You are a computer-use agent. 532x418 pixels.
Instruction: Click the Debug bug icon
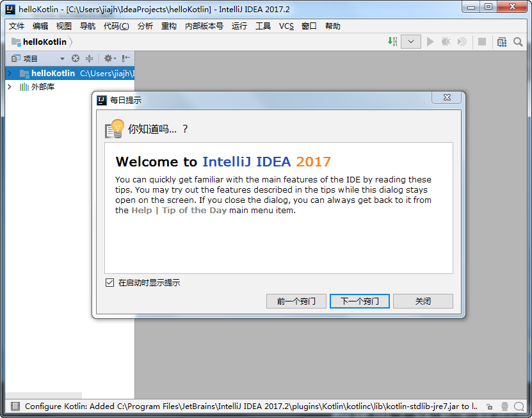446,42
